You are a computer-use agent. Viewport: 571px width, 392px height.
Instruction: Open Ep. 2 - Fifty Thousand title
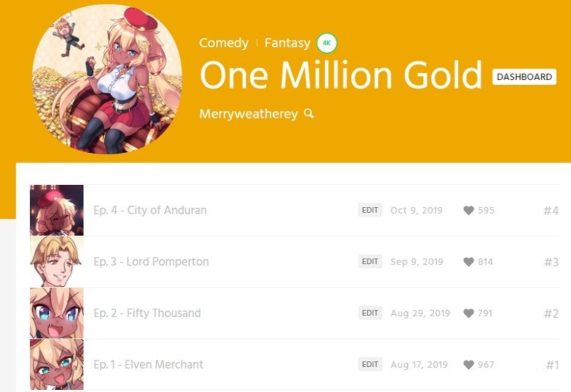[147, 313]
